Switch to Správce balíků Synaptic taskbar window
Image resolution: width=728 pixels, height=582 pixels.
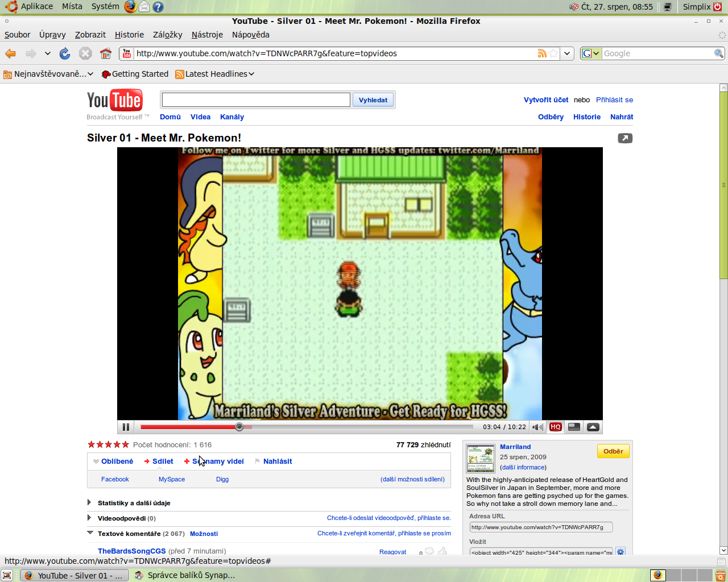[x=185, y=575]
